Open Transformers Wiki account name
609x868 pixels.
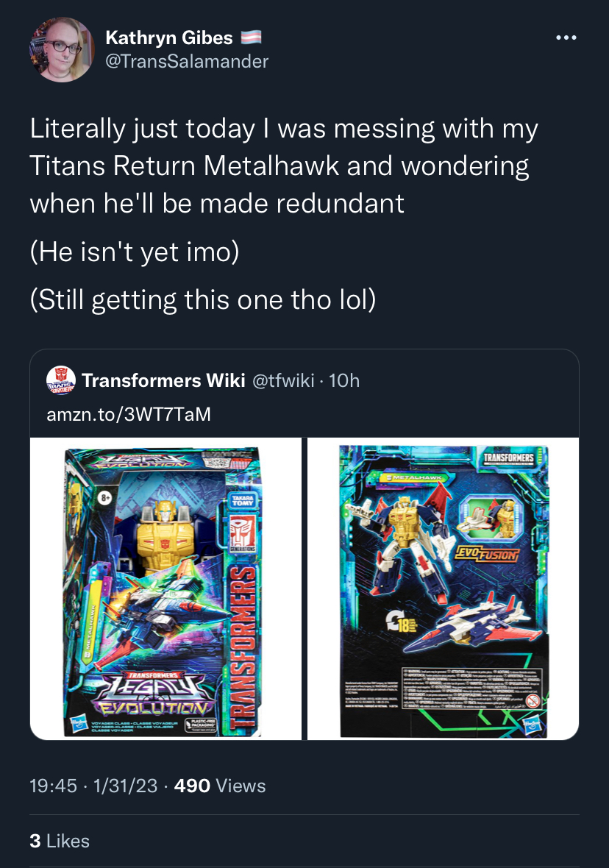163,380
